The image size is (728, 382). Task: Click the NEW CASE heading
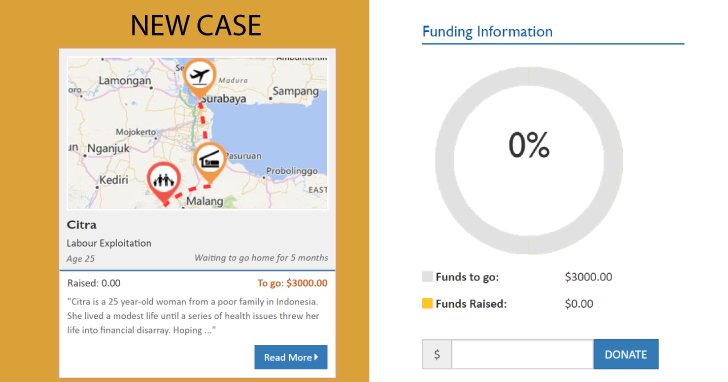pos(195,25)
